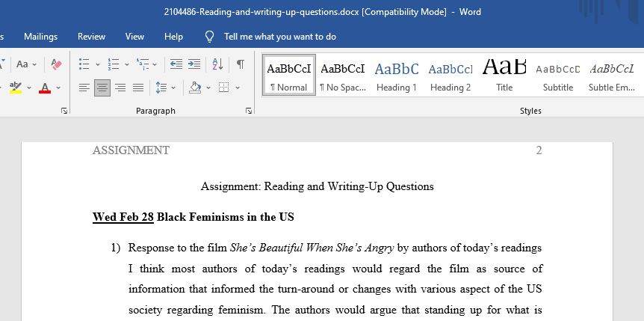This screenshot has height=321, width=644.
Task: Click the Black Feminisms in the US heading
Action: (225, 217)
